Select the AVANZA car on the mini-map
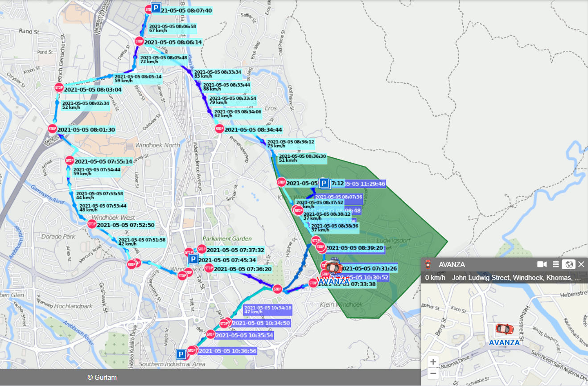This screenshot has height=386, width=588. point(504,329)
